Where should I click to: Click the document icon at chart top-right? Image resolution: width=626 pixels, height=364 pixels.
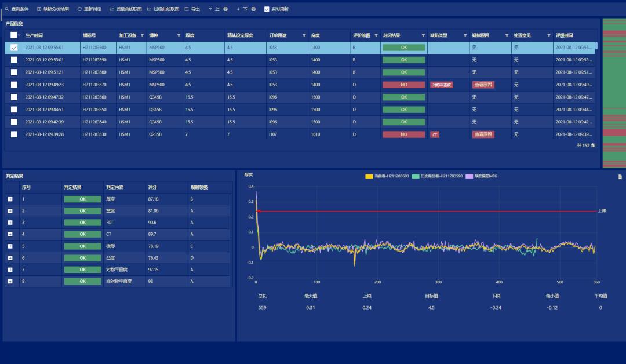[x=620, y=177]
